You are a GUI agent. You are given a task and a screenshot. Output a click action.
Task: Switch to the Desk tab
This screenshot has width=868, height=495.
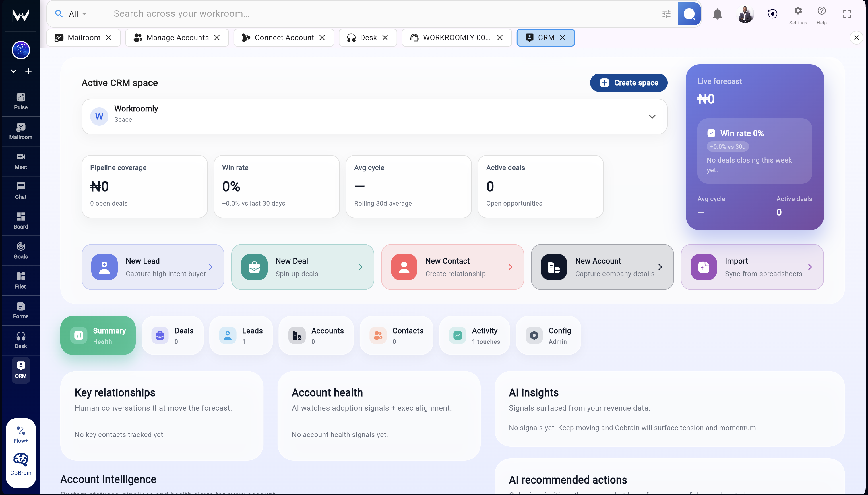(x=364, y=37)
